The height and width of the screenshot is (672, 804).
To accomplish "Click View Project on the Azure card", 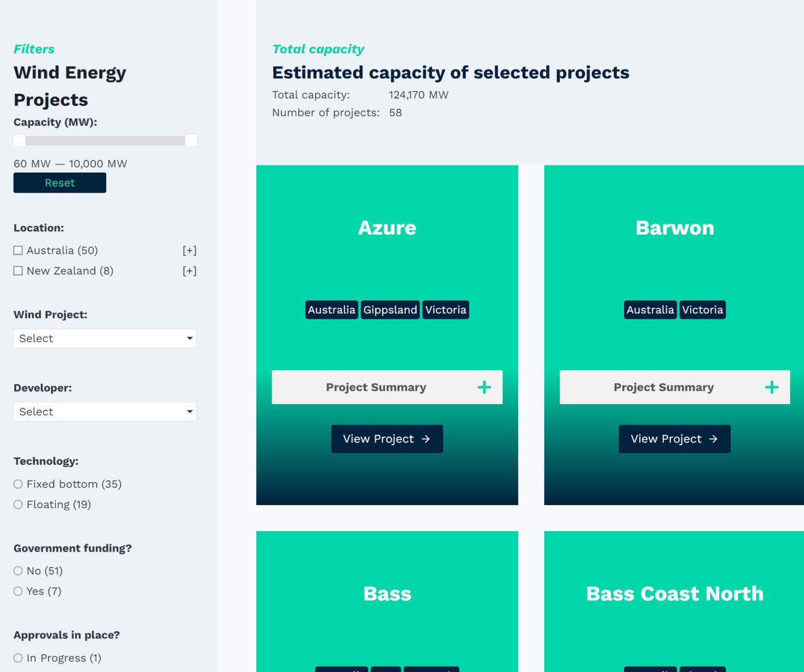I will (x=387, y=439).
